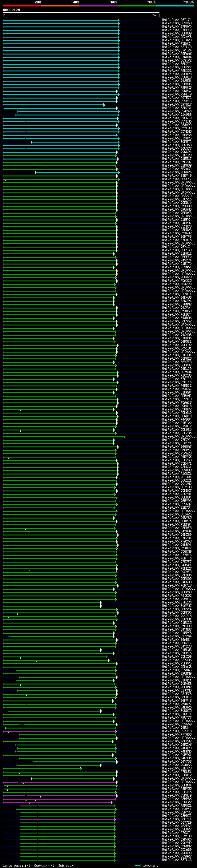Select hit label UniRef100_B6U7Z4
The image size is (197, 868).
(x=177, y=64)
